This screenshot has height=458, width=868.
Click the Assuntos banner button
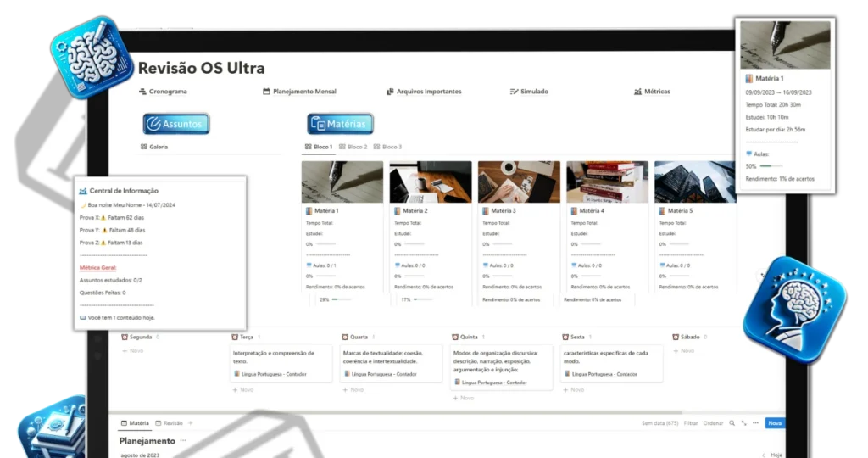(176, 124)
